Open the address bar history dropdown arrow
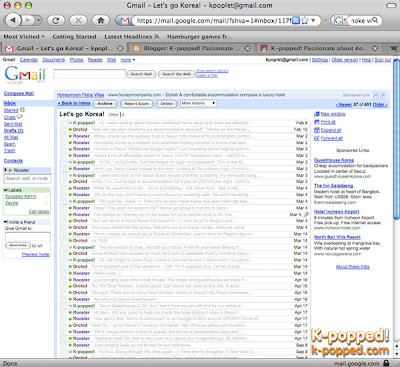The width and height of the screenshot is (400, 367). pyautogui.click(x=313, y=21)
